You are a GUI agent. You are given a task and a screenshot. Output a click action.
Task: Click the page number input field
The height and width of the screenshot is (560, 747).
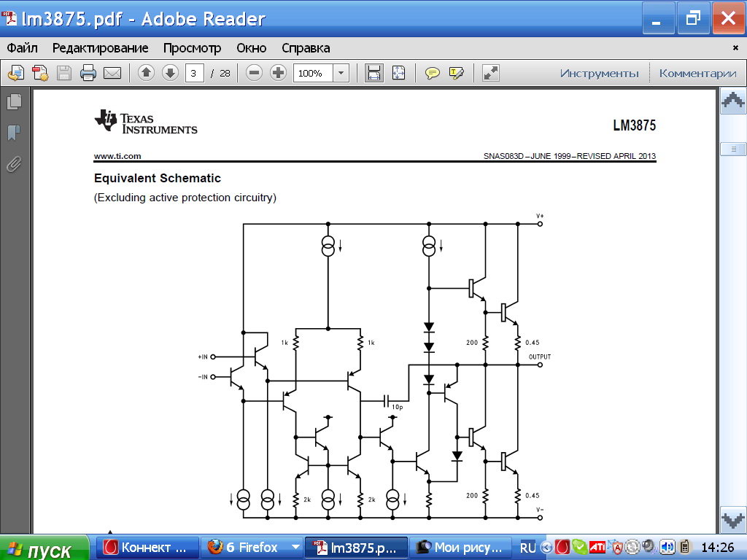click(x=195, y=73)
